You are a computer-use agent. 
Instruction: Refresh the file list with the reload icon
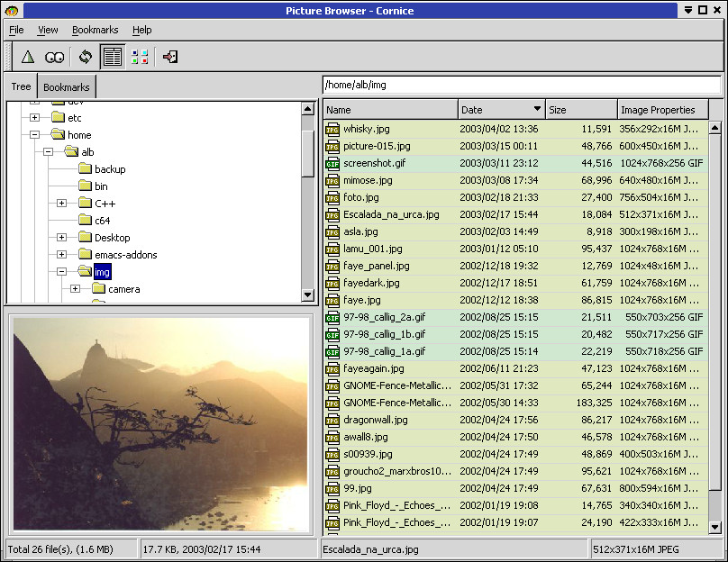[x=86, y=57]
